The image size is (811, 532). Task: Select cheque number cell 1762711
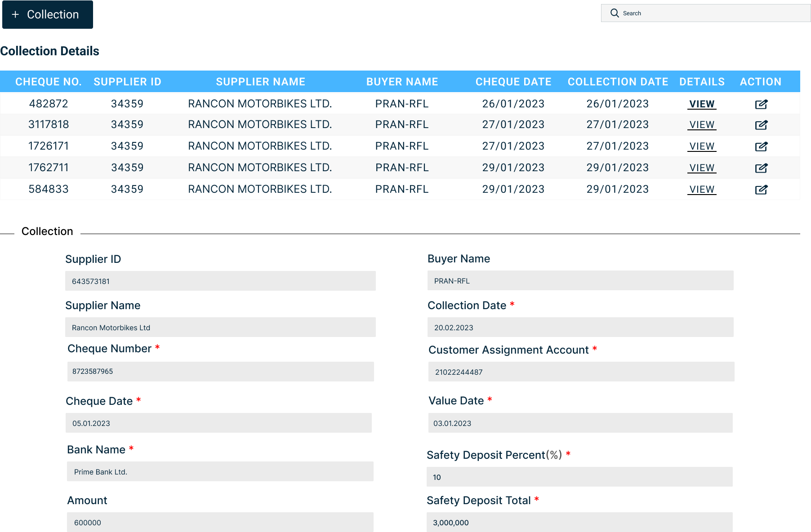[49, 168]
